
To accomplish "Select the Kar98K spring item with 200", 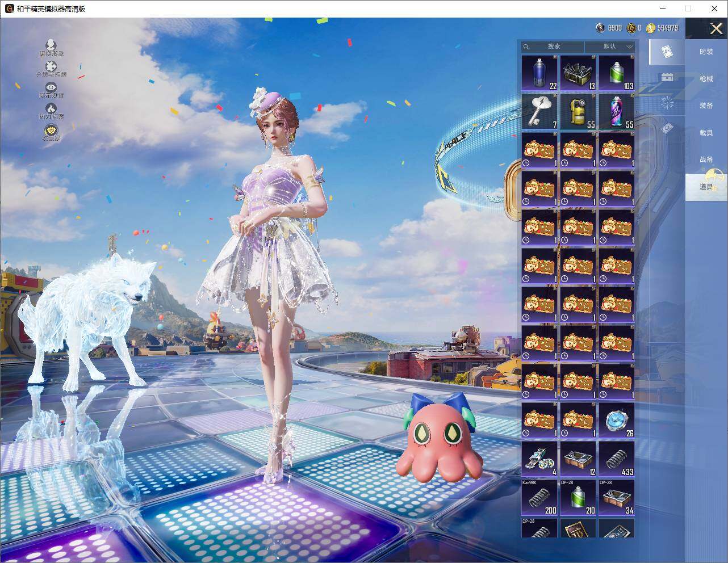I will [539, 498].
